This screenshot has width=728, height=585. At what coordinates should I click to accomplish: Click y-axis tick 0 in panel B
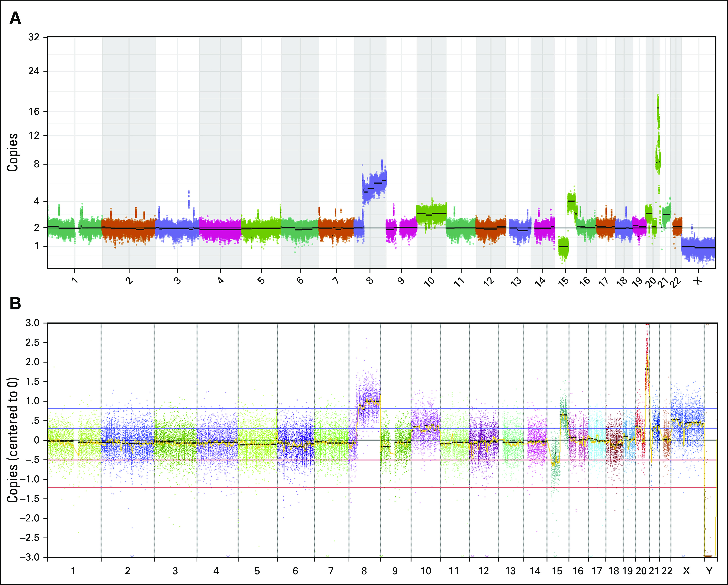[36, 440]
